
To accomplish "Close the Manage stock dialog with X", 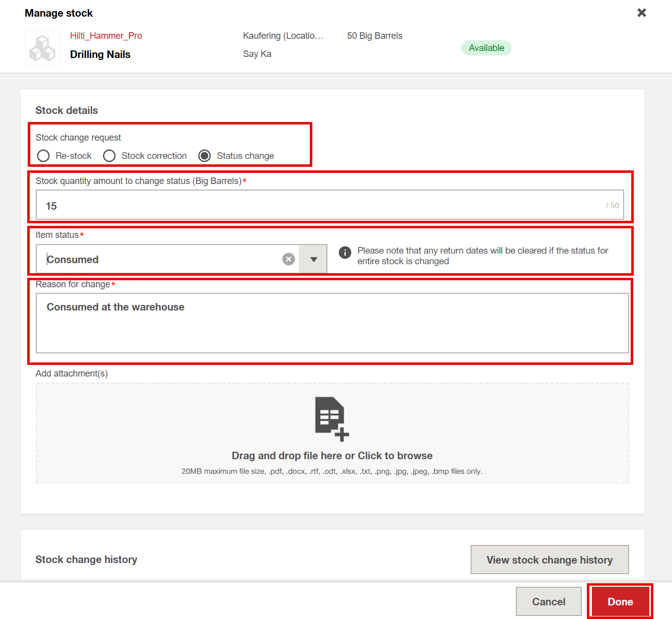I will 641,13.
